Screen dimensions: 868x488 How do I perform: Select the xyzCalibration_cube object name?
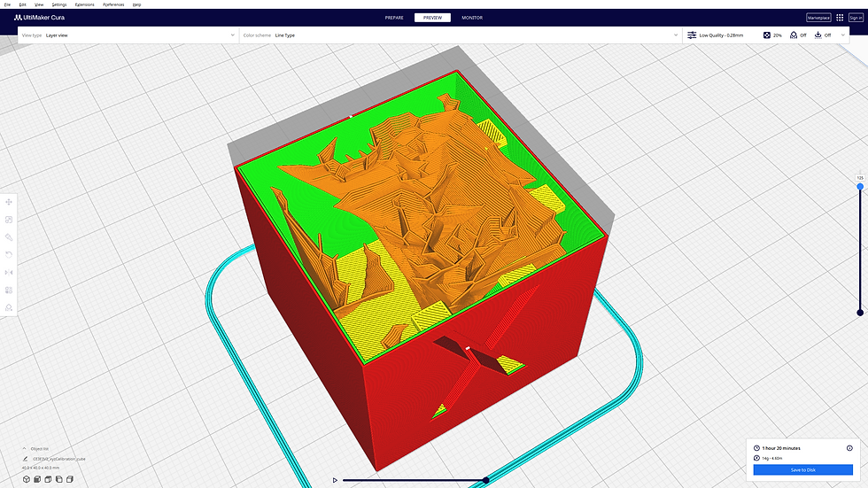coord(59,459)
